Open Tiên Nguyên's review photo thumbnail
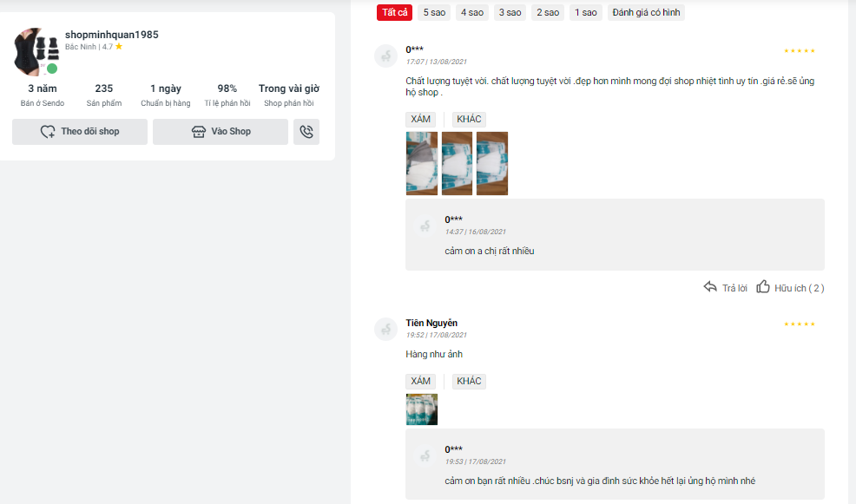This screenshot has height=504, width=856. (422, 409)
